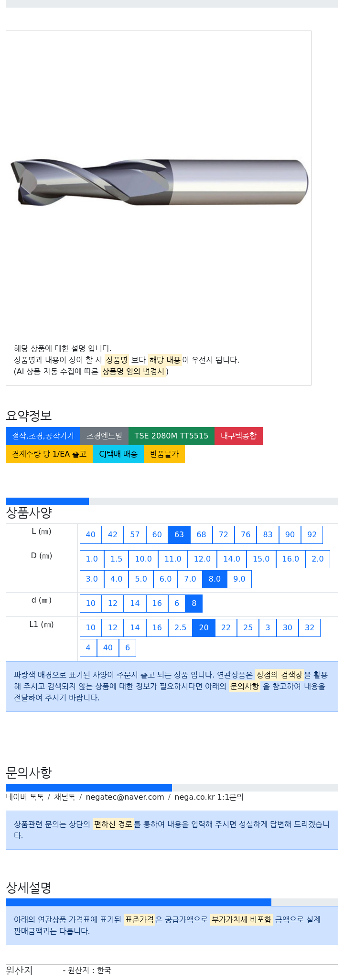Open the 초경엔드밀 tag
This screenshot has width=344, height=980.
(104, 436)
